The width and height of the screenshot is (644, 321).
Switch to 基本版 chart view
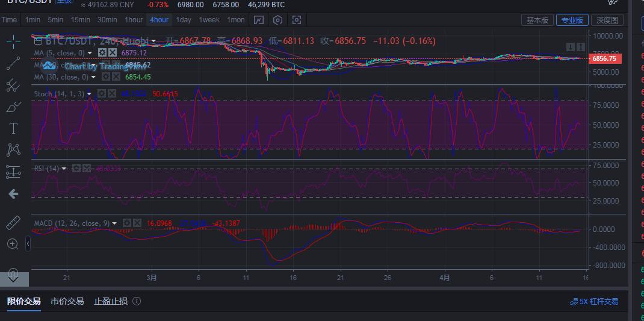tap(537, 20)
